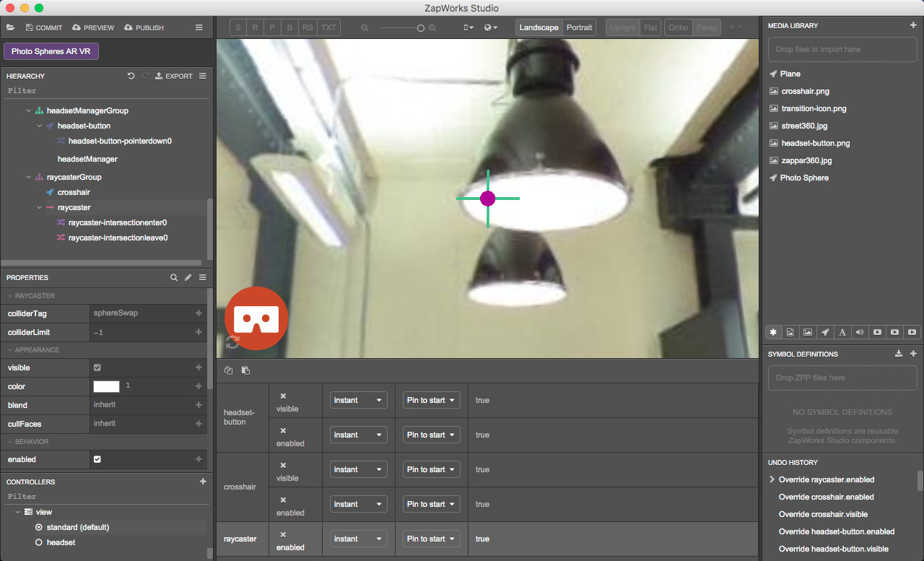Click the Hierarchy filter field
The width and height of the screenshot is (924, 561).
tap(107, 91)
